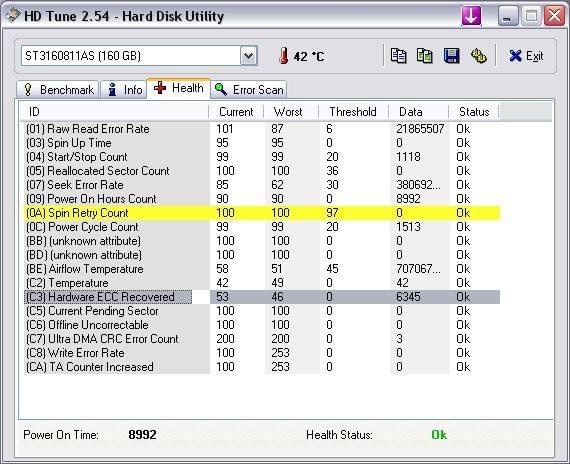
Task: Click the purple download arrow icon
Action: coord(471,16)
